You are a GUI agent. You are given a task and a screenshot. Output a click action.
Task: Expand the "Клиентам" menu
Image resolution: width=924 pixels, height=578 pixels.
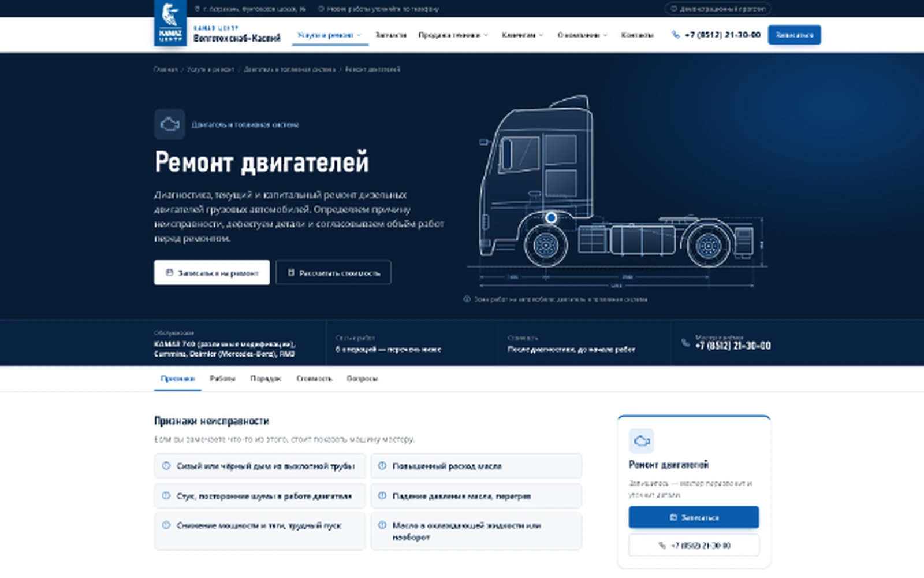pyautogui.click(x=523, y=35)
